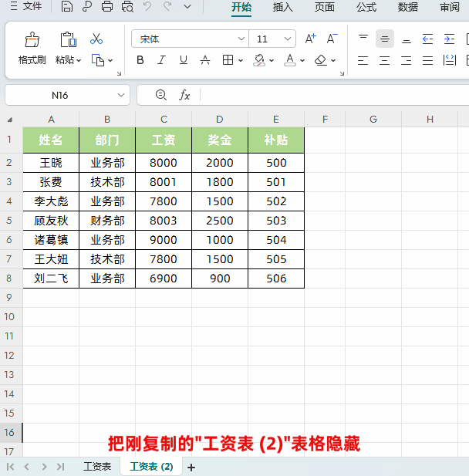The width and height of the screenshot is (469, 476).
Task: Click the Name Box showing N16
Action: point(60,96)
